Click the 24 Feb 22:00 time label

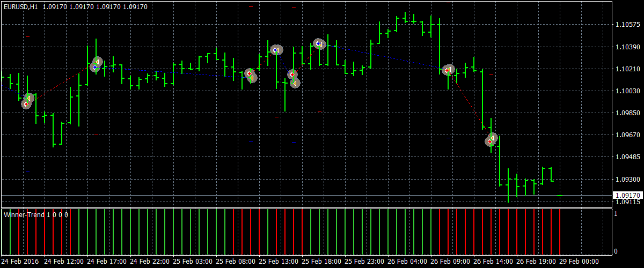tap(149, 262)
